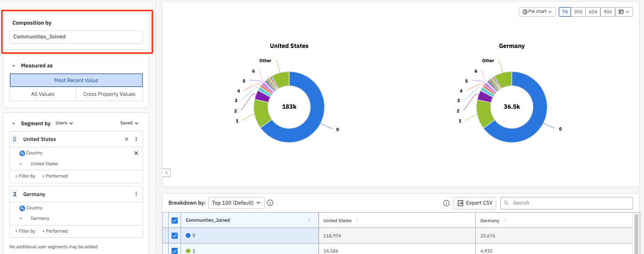This screenshot has height=254, width=644.
Task: Open the Pie chart type dropdown
Action: 537,12
